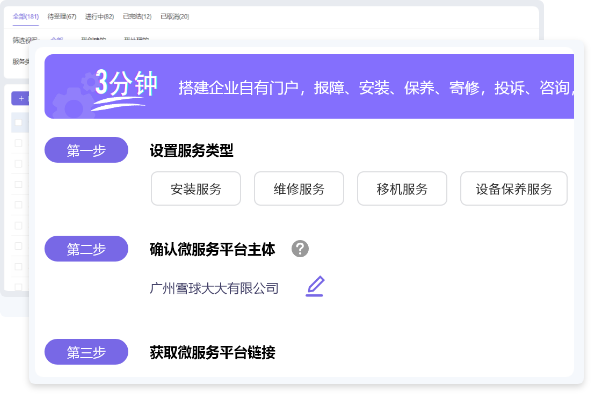Click the help question mark icon
Screen dimensions: 593x396
[x=300, y=249]
